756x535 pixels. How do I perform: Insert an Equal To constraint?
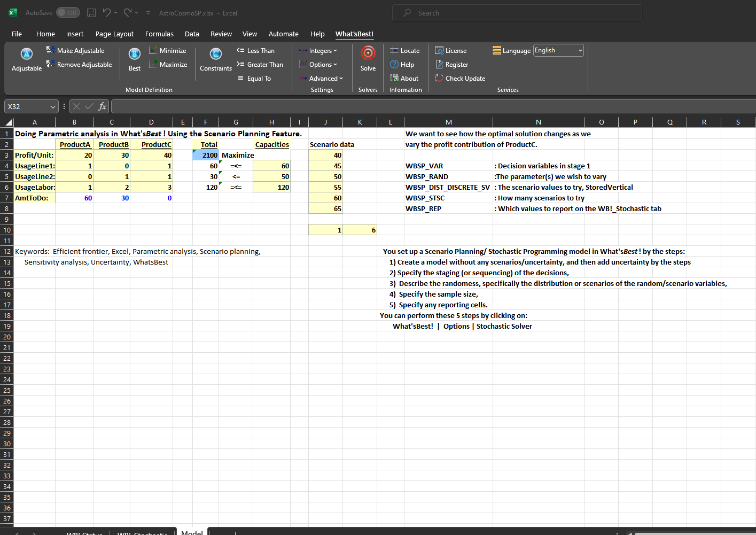(x=254, y=78)
